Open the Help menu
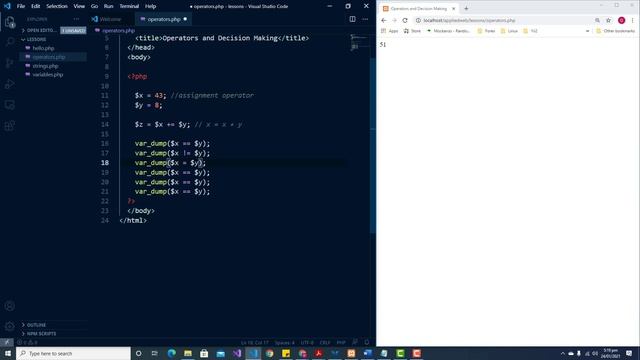 pos(151,6)
